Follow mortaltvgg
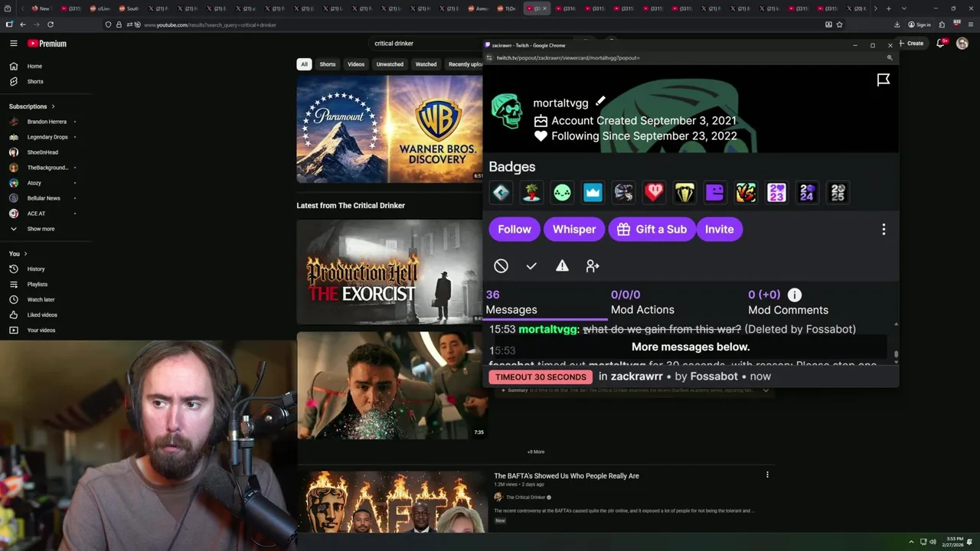This screenshot has height=551, width=980. [514, 230]
